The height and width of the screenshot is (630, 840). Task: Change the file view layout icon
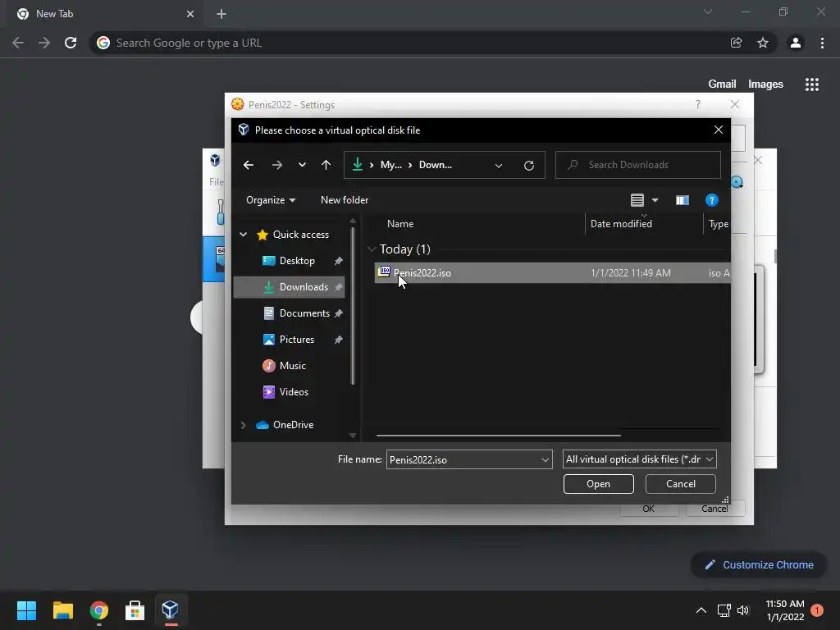point(637,200)
